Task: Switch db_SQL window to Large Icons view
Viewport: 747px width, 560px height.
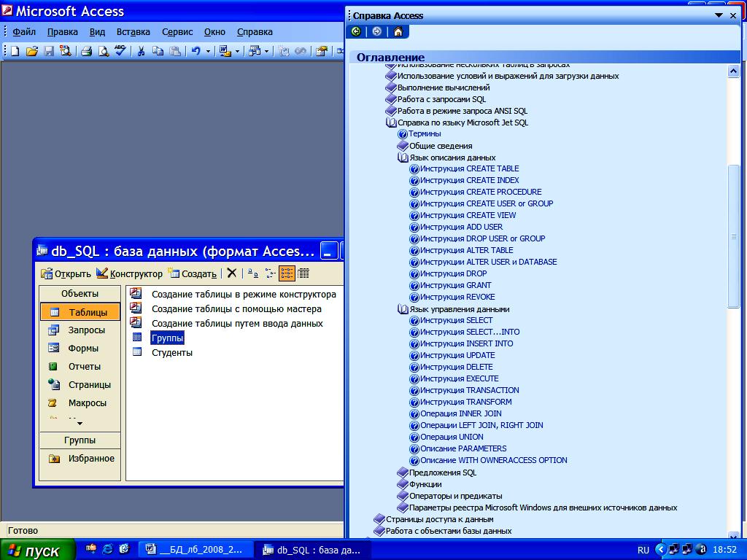Action: 253,273
